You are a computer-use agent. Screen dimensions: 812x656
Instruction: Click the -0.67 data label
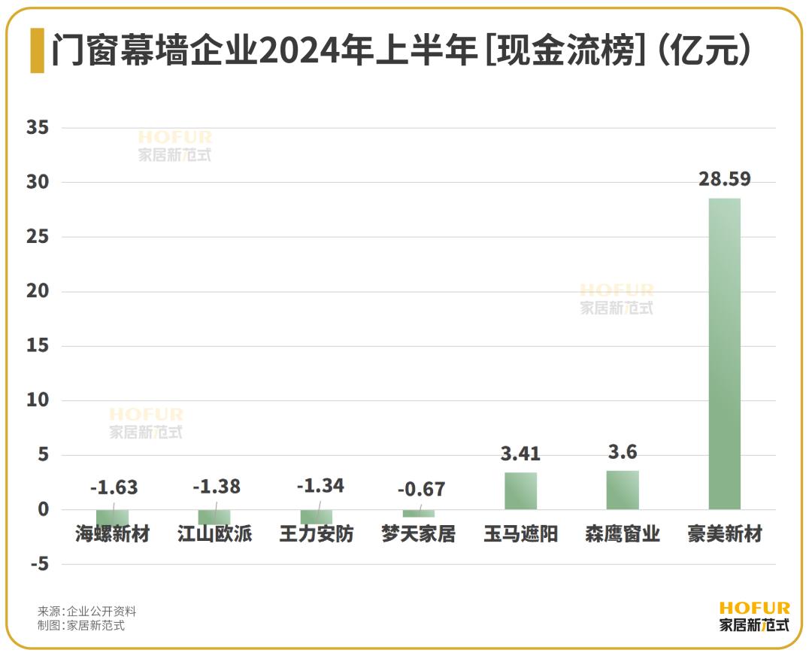tap(421, 489)
